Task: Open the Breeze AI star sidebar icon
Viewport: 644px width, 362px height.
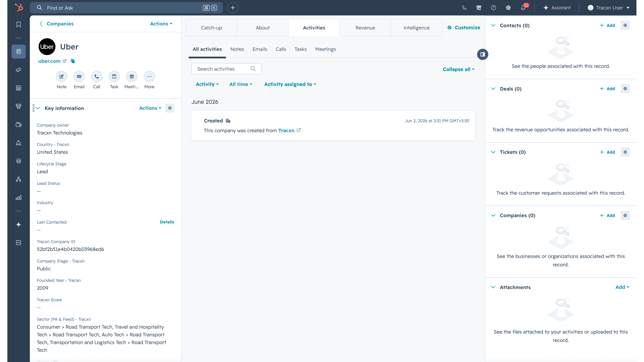Action: click(18, 224)
